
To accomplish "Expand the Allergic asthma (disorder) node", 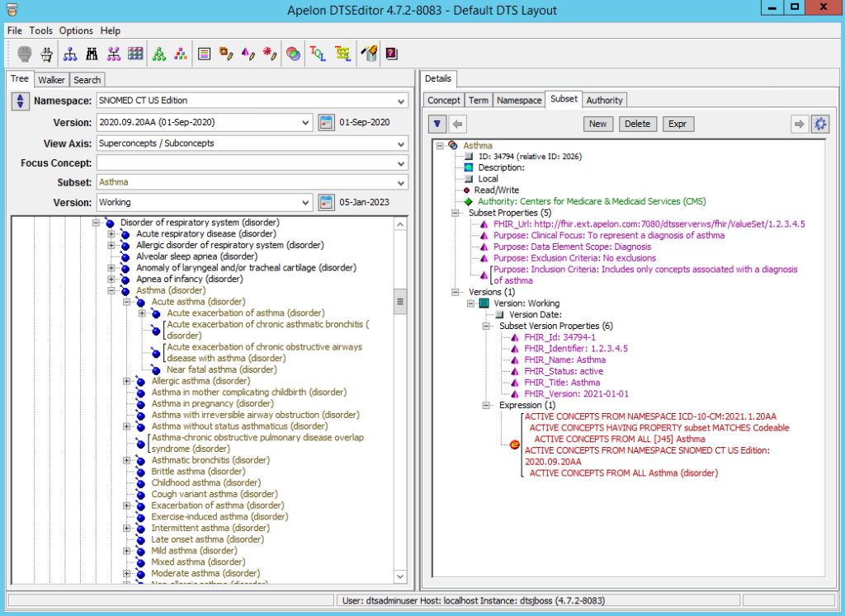I will point(127,381).
